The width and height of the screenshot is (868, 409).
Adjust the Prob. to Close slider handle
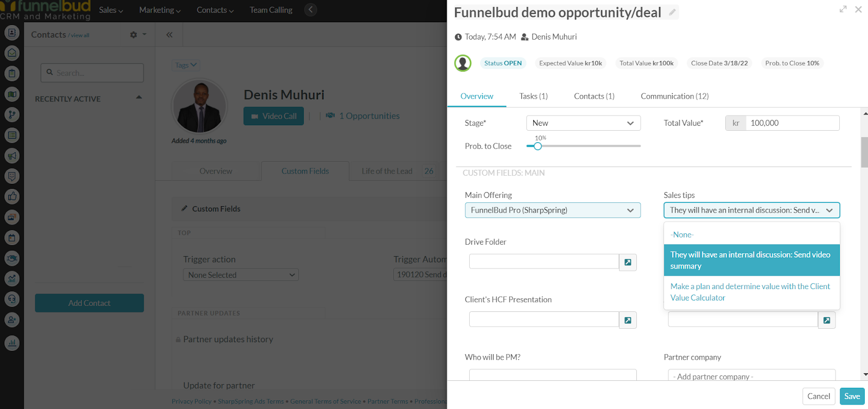[538, 146]
